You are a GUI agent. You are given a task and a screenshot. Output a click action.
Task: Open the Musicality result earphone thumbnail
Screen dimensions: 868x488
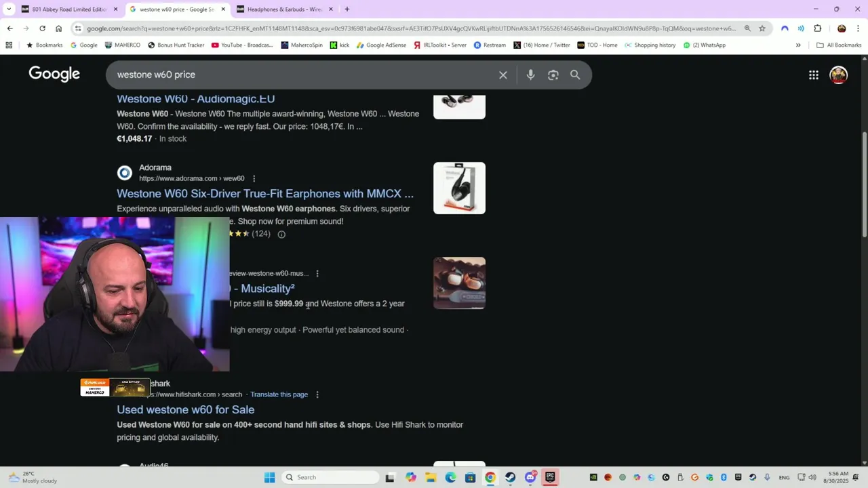click(x=459, y=283)
